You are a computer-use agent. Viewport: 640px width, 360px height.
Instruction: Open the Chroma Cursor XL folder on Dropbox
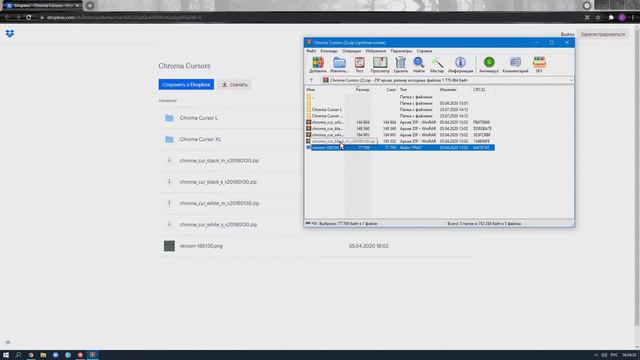(200, 139)
